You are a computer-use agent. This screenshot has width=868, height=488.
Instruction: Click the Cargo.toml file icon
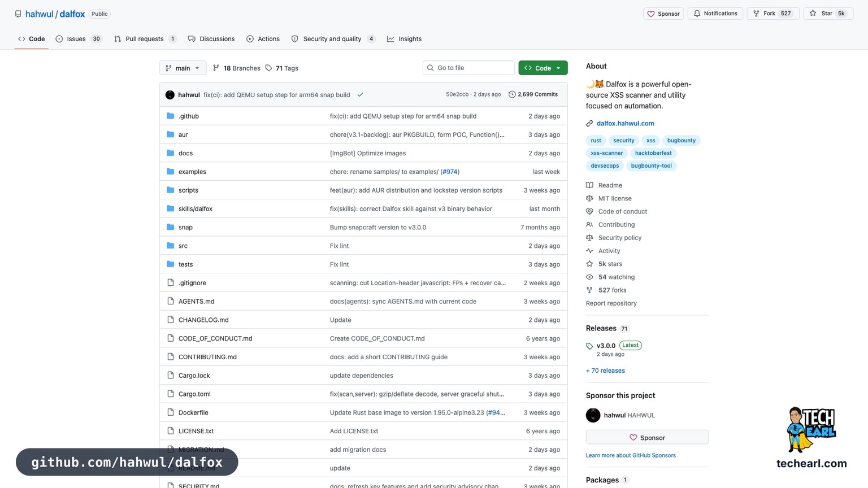170,394
